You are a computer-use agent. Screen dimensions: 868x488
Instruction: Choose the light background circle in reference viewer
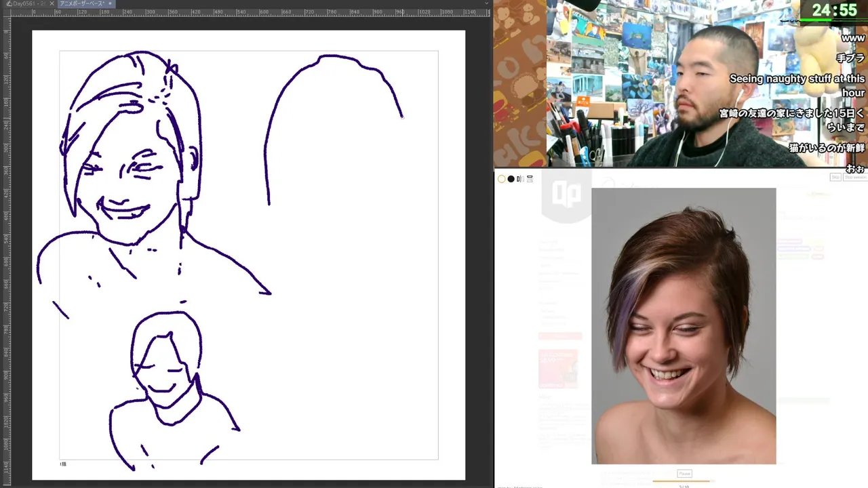(x=502, y=179)
